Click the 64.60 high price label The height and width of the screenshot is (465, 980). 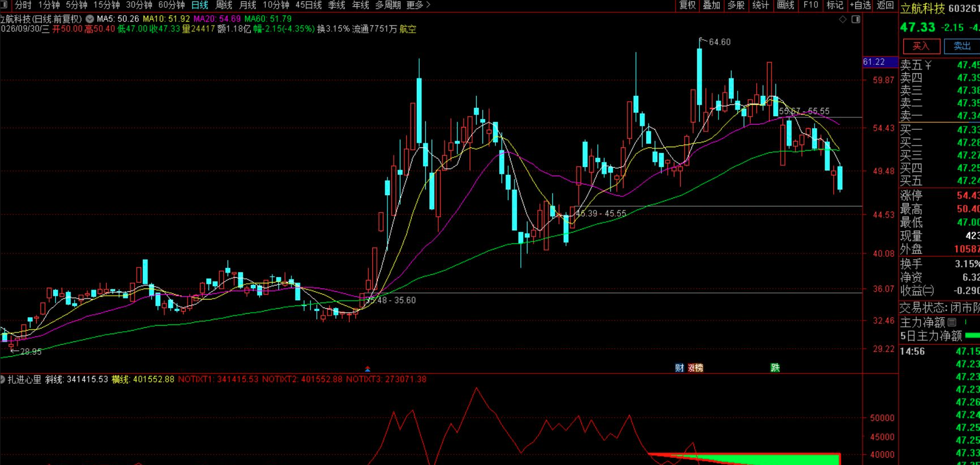pos(720,42)
